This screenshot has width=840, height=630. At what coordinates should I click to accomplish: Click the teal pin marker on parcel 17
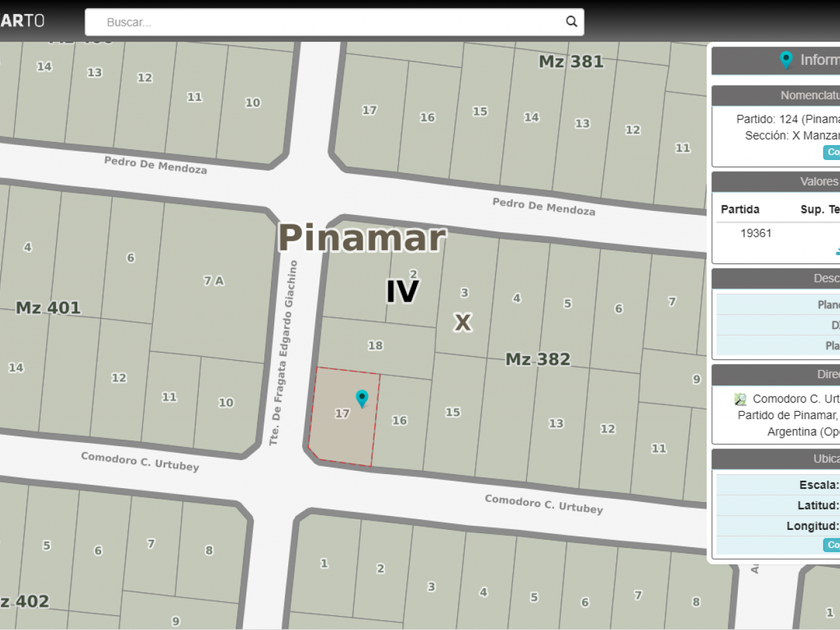coord(362,399)
